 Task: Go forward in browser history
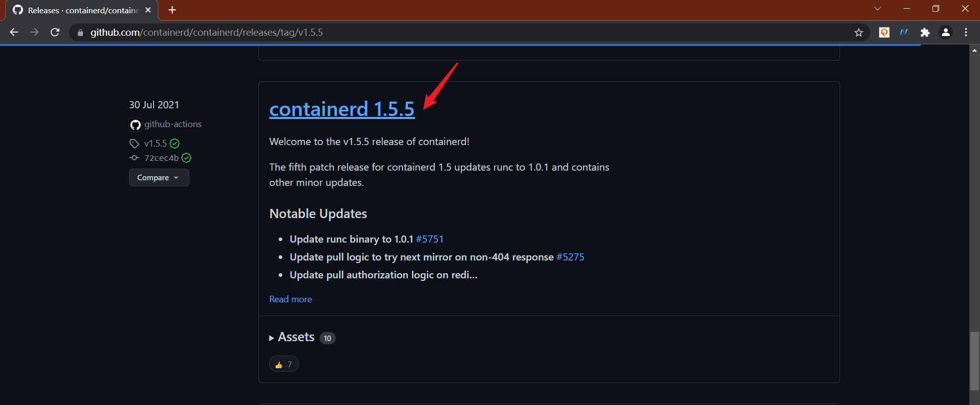tap(34, 32)
